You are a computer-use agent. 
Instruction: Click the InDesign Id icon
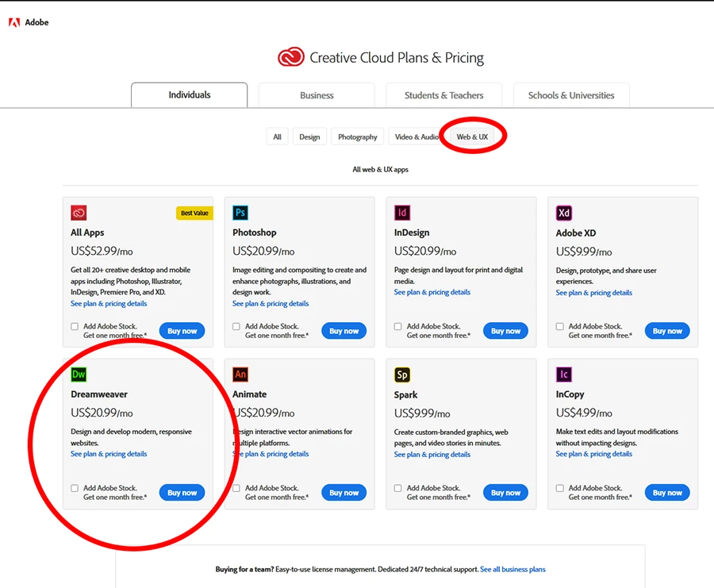click(402, 213)
